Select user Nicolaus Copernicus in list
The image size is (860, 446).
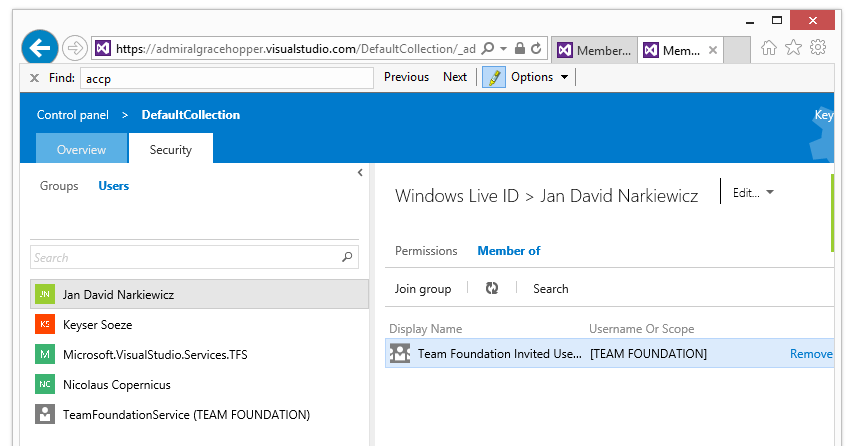199,385
